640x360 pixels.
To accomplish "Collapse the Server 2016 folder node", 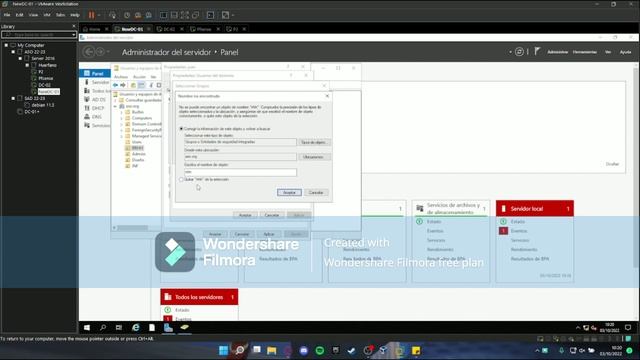I will click(x=20, y=58).
